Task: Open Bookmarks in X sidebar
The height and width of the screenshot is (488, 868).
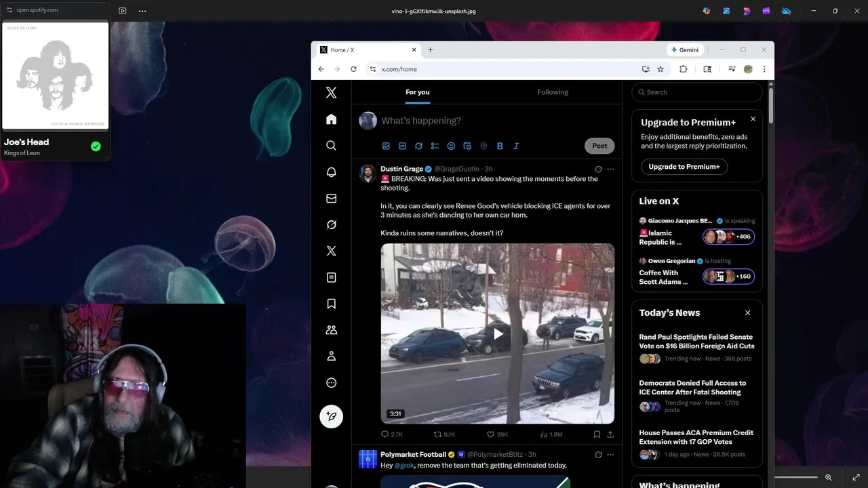Action: coord(331,304)
